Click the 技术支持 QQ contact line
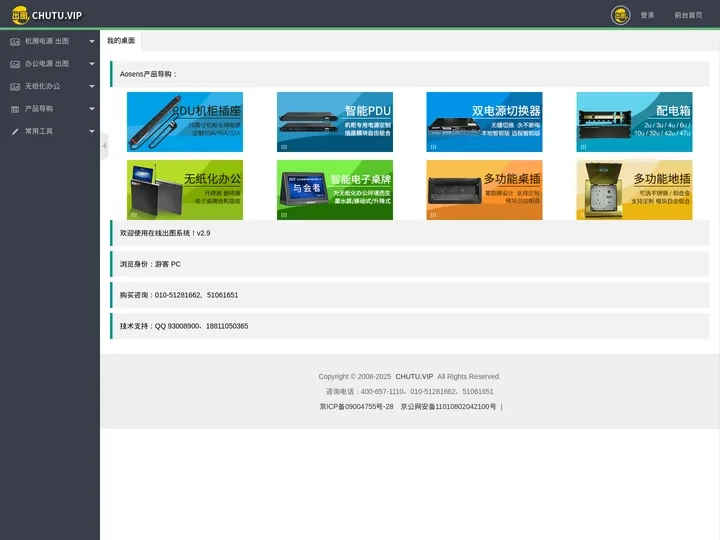720x540 pixels. 184,326
